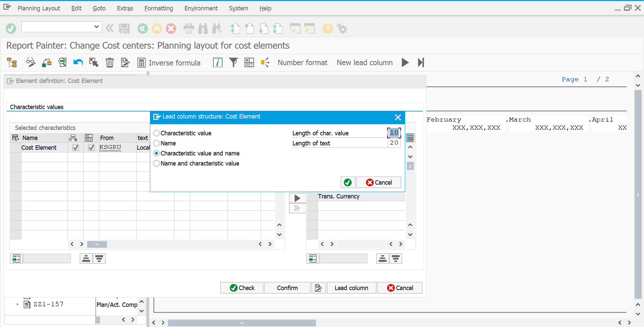Screen dimensions: 644x327
Task: Open Customize Local Layout gear icon
Action: coord(342,28)
